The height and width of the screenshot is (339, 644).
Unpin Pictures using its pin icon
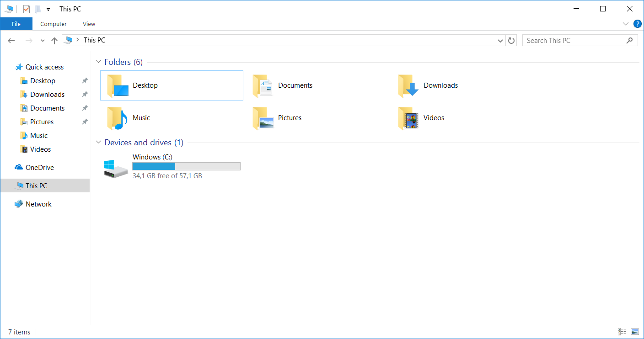coord(85,122)
